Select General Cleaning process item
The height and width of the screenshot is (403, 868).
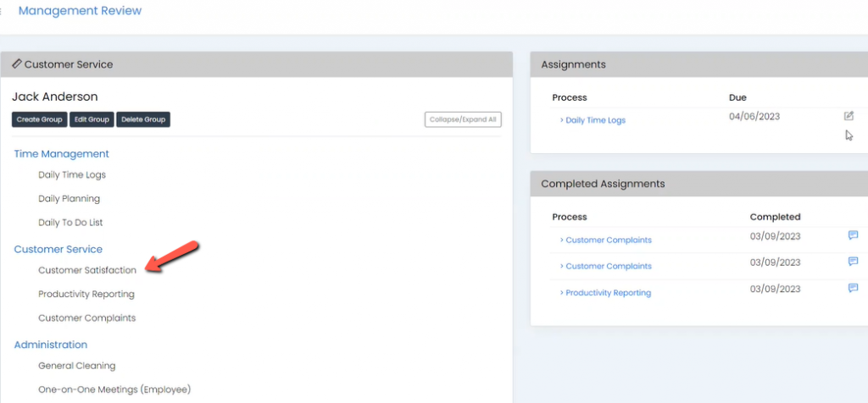pos(77,366)
